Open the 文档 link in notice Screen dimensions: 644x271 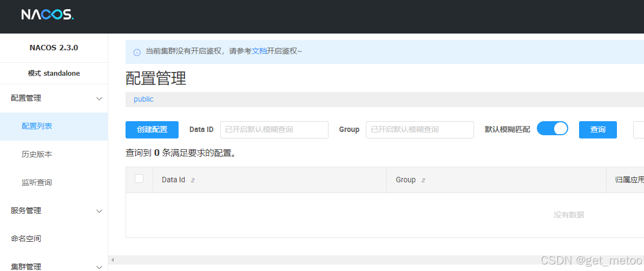tap(259, 51)
